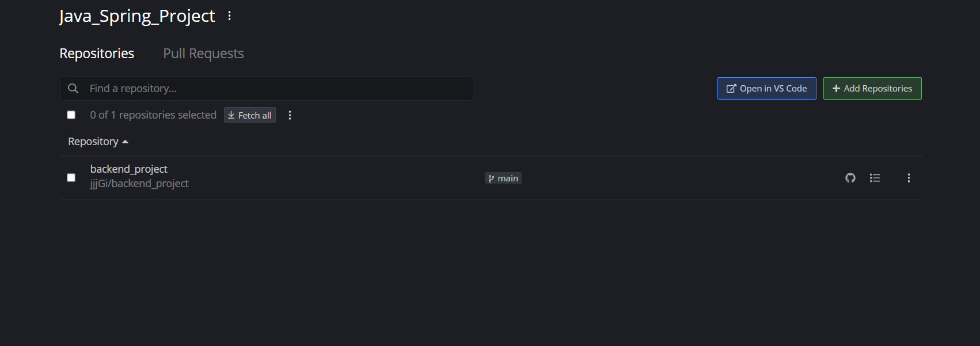Click the search magnifier in the repository filter

73,88
